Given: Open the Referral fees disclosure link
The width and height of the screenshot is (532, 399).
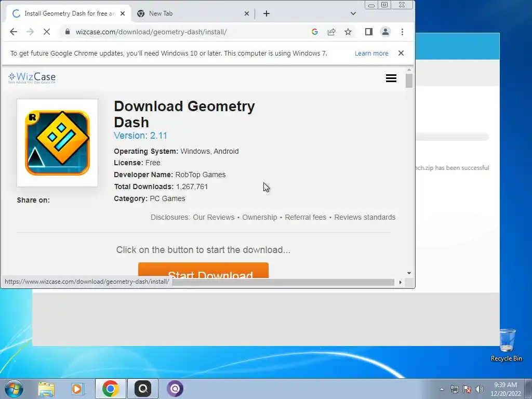Looking at the screenshot, I should coord(305,217).
